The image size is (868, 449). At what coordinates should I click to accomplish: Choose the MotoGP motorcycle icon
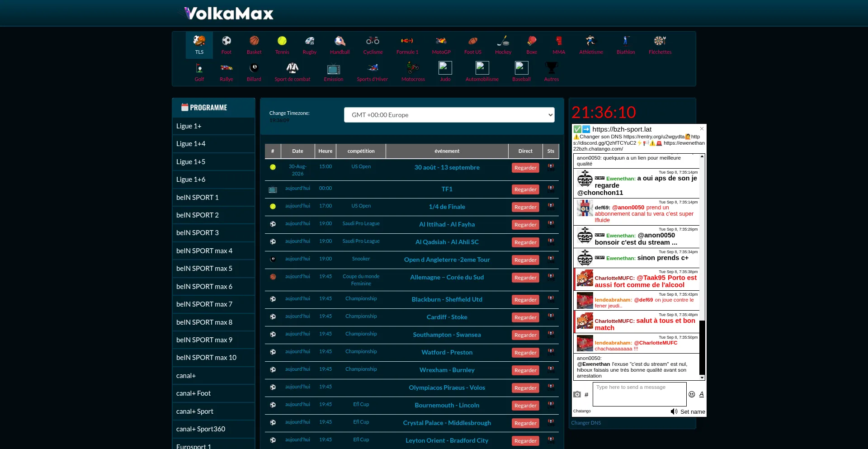click(x=441, y=41)
